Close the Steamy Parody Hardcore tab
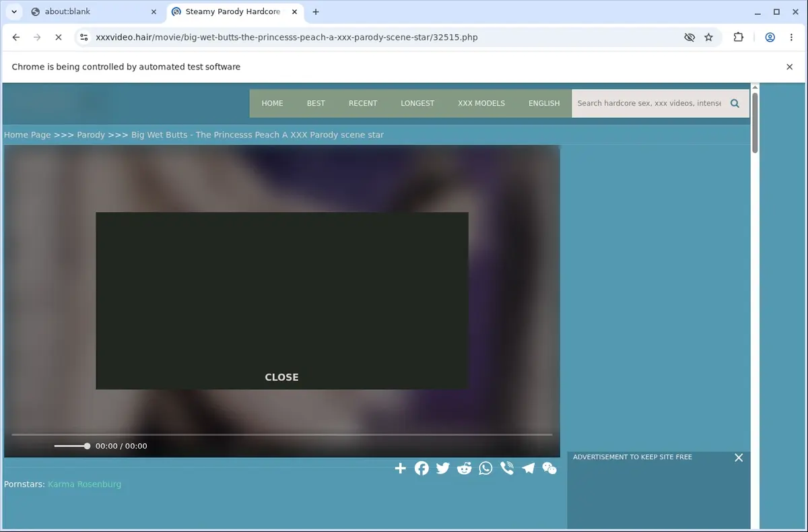The image size is (808, 532). (294, 11)
